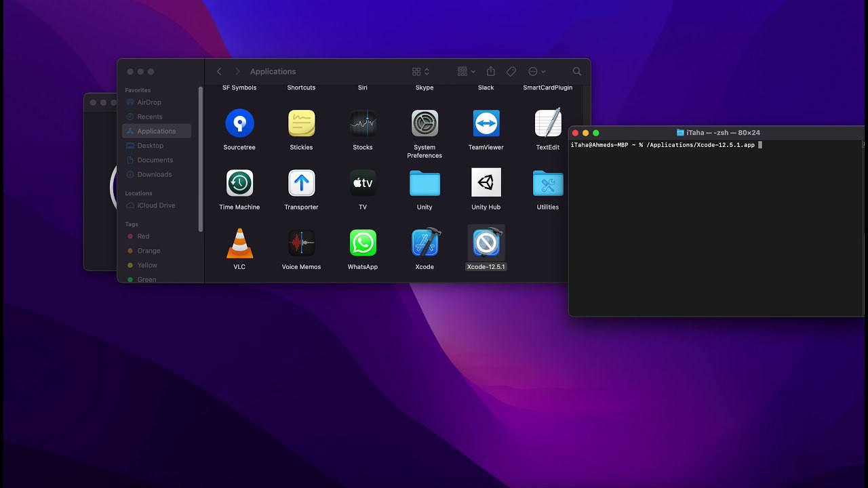868x488 pixels.
Task: Select the Xcode-12.5.1 app icon
Action: click(x=486, y=243)
